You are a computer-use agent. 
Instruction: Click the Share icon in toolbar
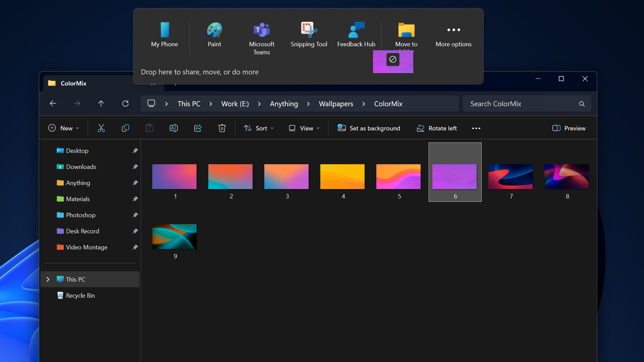[x=198, y=128]
